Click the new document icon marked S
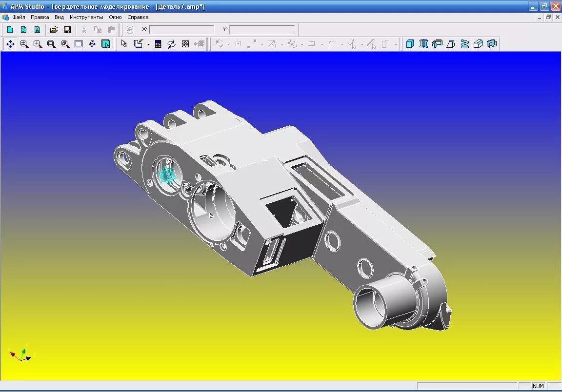The image size is (562, 392). [x=23, y=30]
